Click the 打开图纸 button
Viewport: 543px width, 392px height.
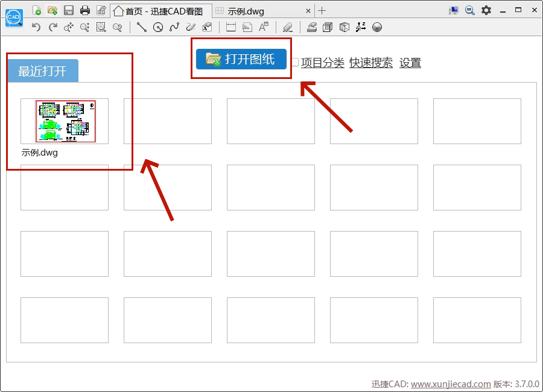pyautogui.click(x=241, y=59)
